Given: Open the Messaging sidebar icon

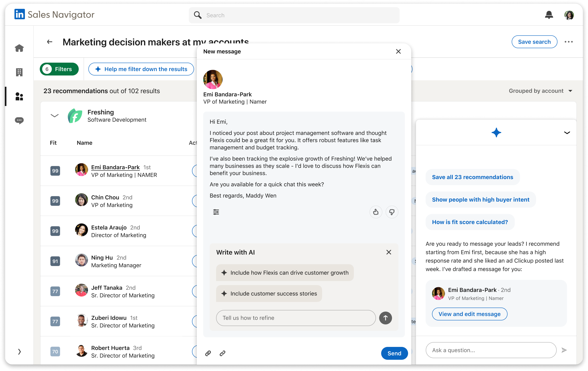Looking at the screenshot, I should click(19, 120).
